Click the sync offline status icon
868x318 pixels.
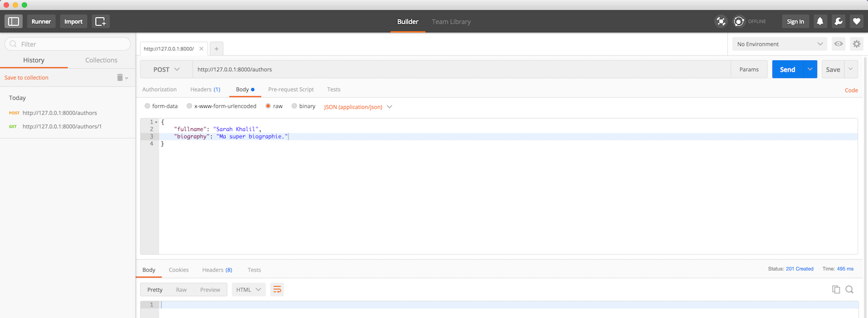tap(739, 21)
